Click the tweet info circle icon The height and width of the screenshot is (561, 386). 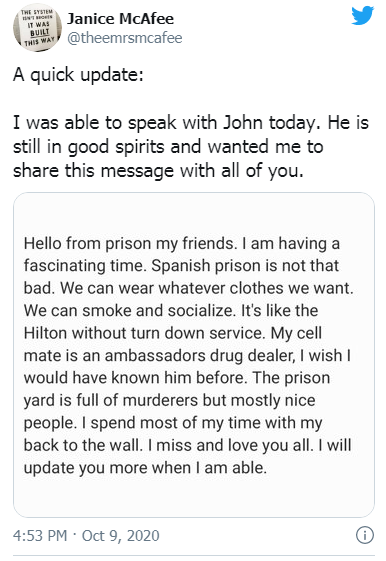click(365, 535)
